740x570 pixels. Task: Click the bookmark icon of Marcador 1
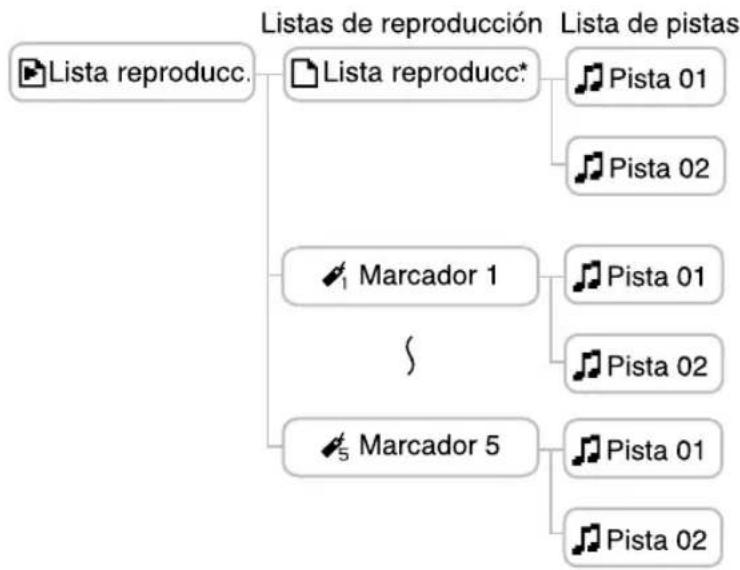[x=339, y=273]
